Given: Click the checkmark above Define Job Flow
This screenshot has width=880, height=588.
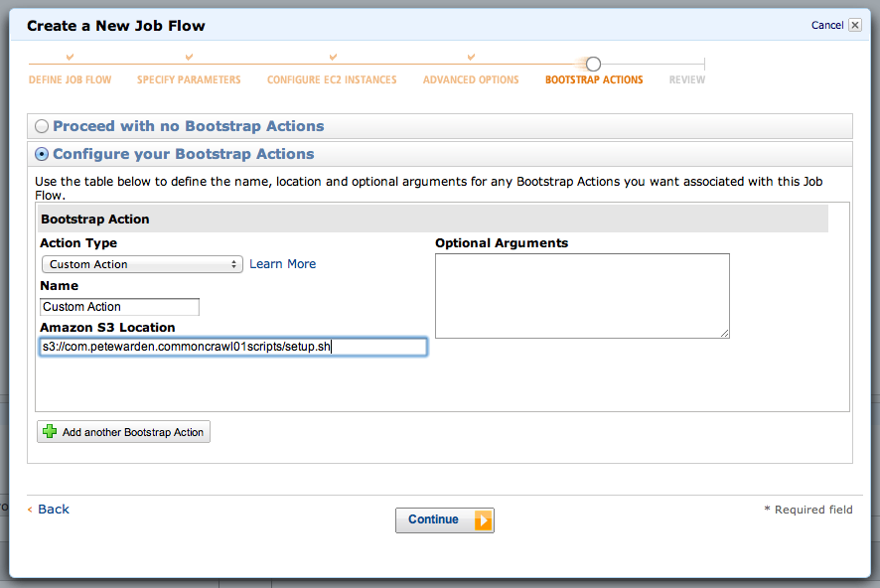Looking at the screenshot, I should pos(70,58).
